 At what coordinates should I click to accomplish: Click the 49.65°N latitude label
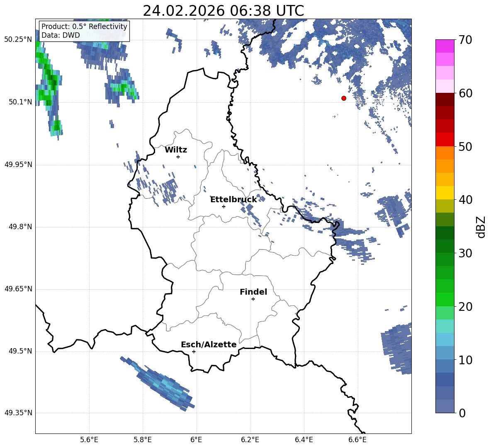coord(19,289)
